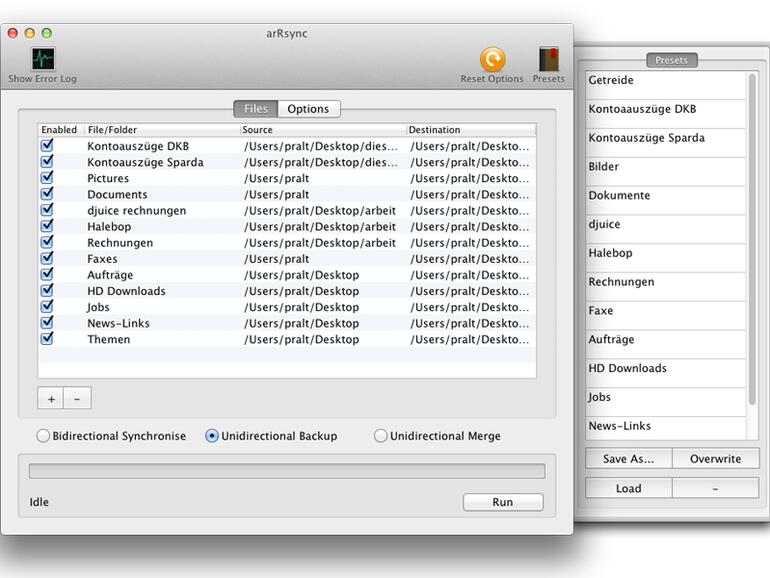
Task: Uncheck the Aufträge row checkbox
Action: (47, 275)
